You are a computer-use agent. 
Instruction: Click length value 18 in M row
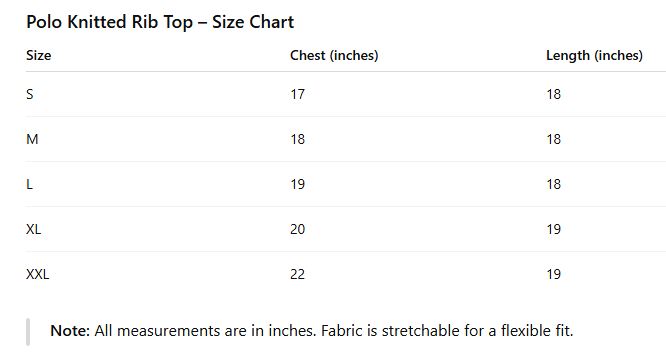pos(553,139)
